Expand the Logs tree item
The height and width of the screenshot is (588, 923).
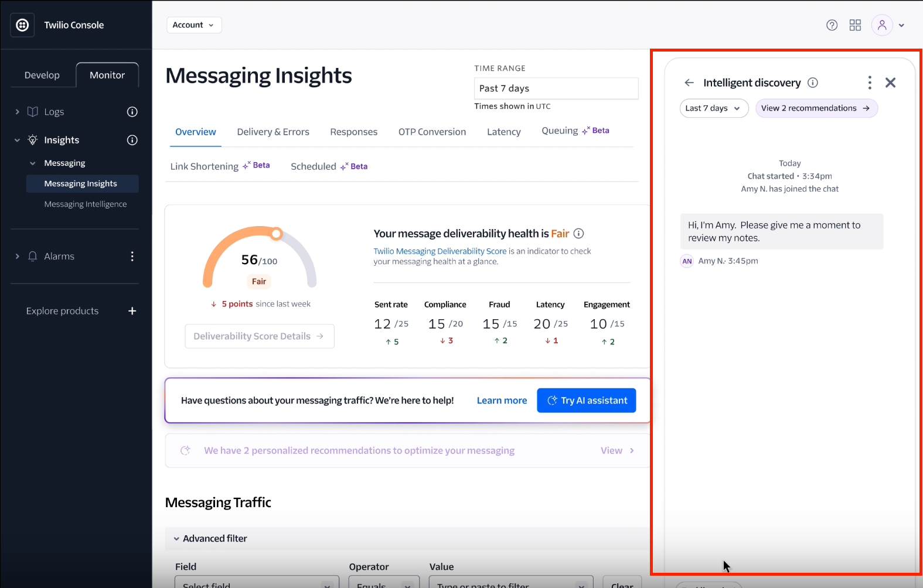tap(17, 112)
